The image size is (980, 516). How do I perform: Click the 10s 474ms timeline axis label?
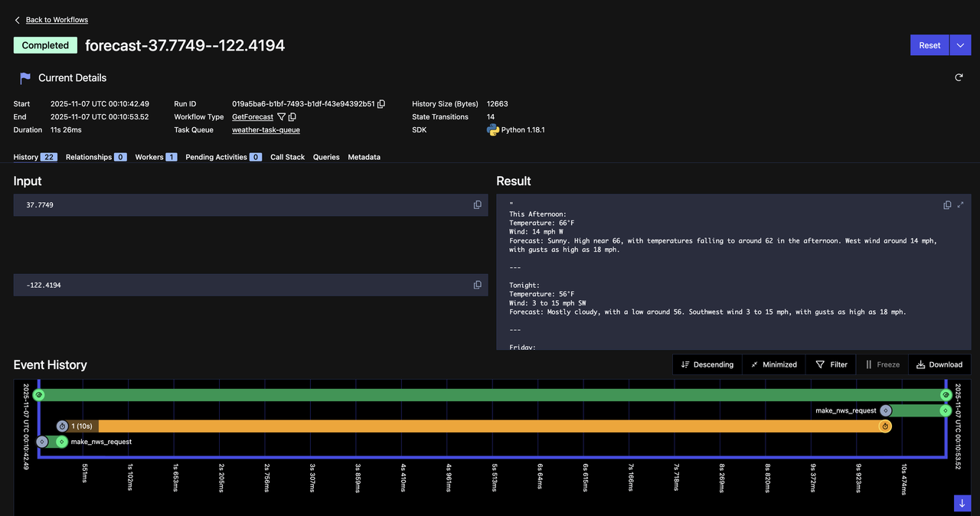(x=904, y=478)
